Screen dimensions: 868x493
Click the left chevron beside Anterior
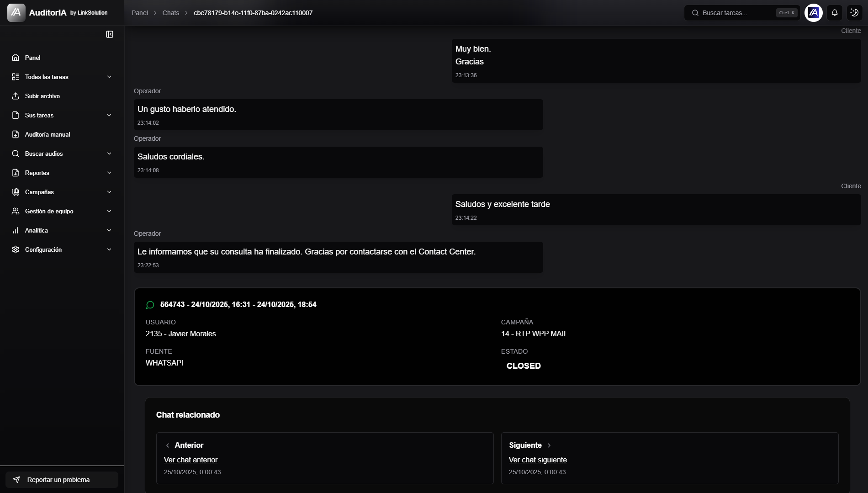coord(168,445)
